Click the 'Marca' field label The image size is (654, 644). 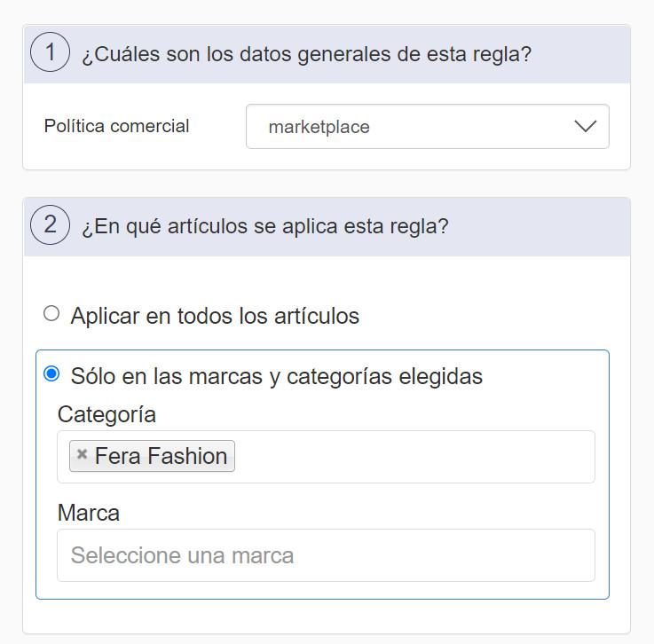[x=88, y=513]
